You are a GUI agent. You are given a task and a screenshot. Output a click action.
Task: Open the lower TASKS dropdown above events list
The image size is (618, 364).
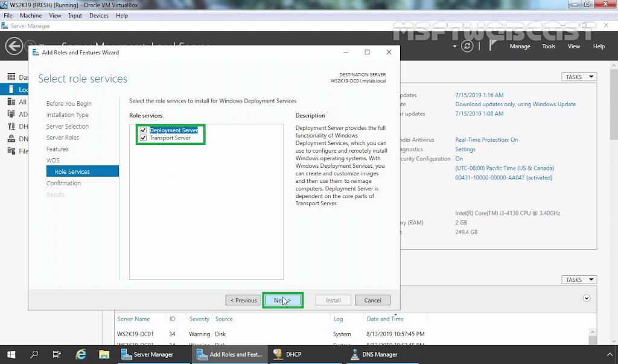[579, 279]
